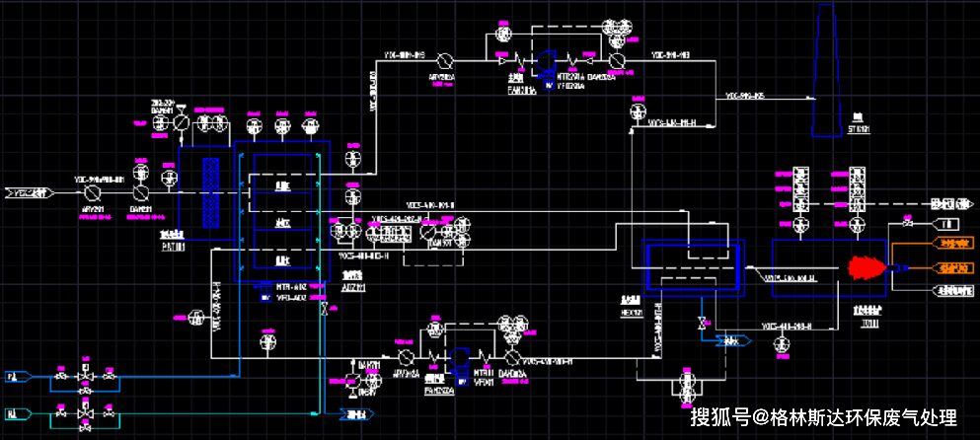This screenshot has height=440, width=980.
Task: Select the blue fan symbol labeled FAN201A
Action: coord(545,60)
